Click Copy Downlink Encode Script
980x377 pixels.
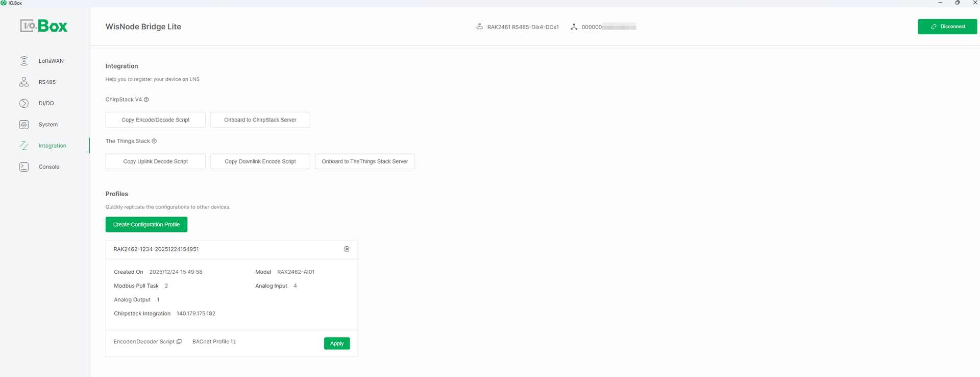click(x=260, y=161)
